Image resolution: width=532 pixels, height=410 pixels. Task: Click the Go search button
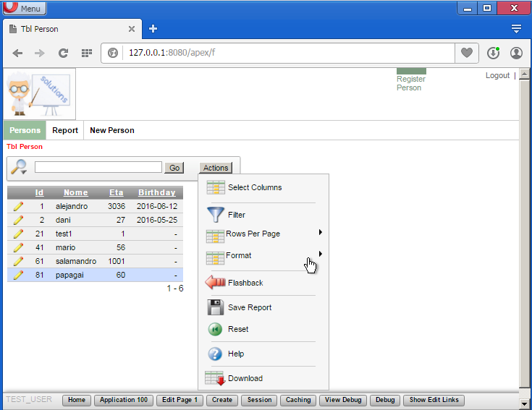pyautogui.click(x=174, y=168)
